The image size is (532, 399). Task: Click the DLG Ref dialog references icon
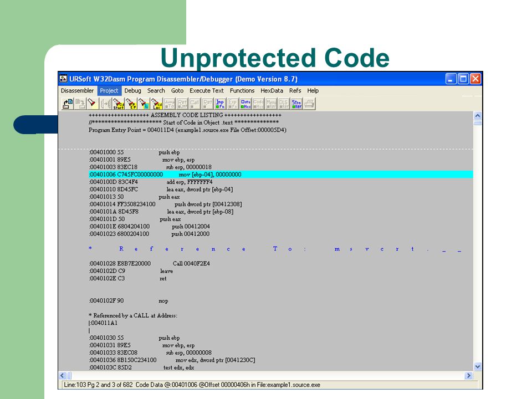click(284, 104)
